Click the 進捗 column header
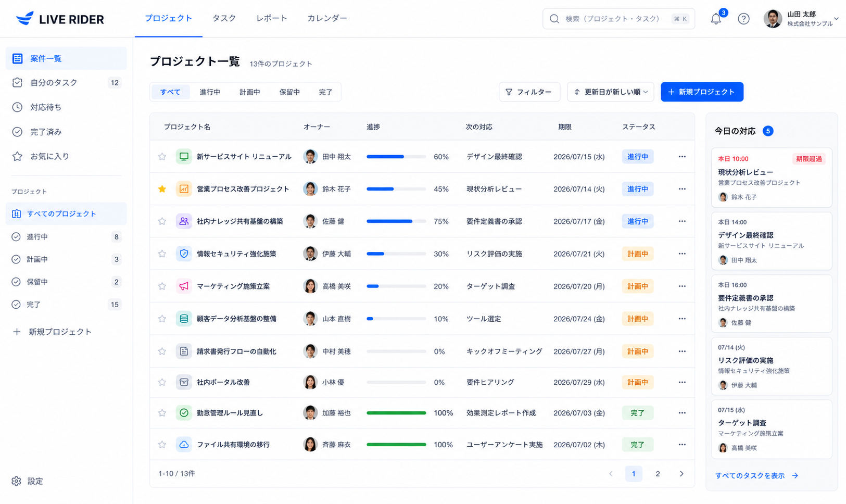 [373, 127]
